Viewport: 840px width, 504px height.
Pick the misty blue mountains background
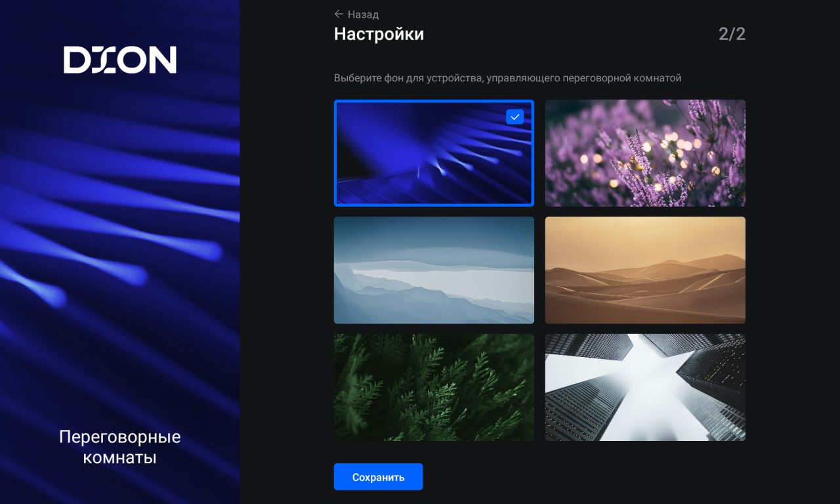pyautogui.click(x=434, y=270)
